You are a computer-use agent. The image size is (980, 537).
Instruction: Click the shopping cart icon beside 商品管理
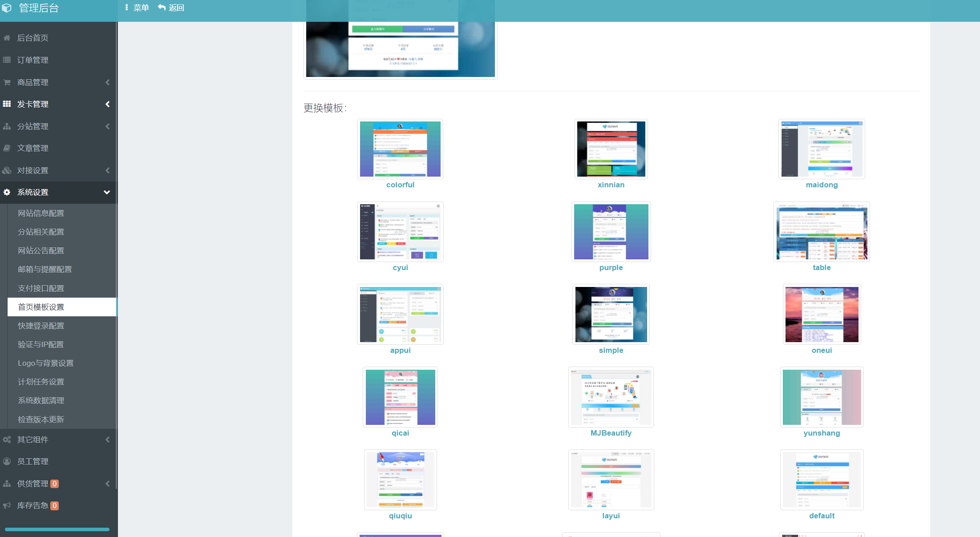point(7,82)
